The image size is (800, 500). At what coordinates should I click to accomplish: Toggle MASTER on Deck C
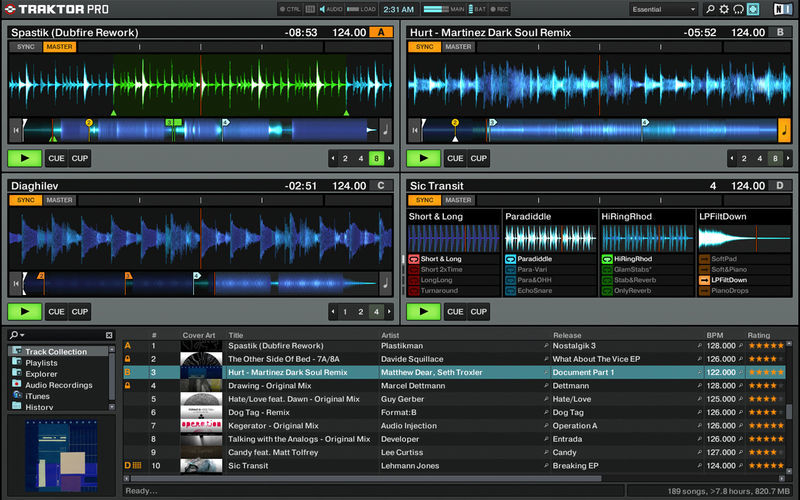click(60, 201)
